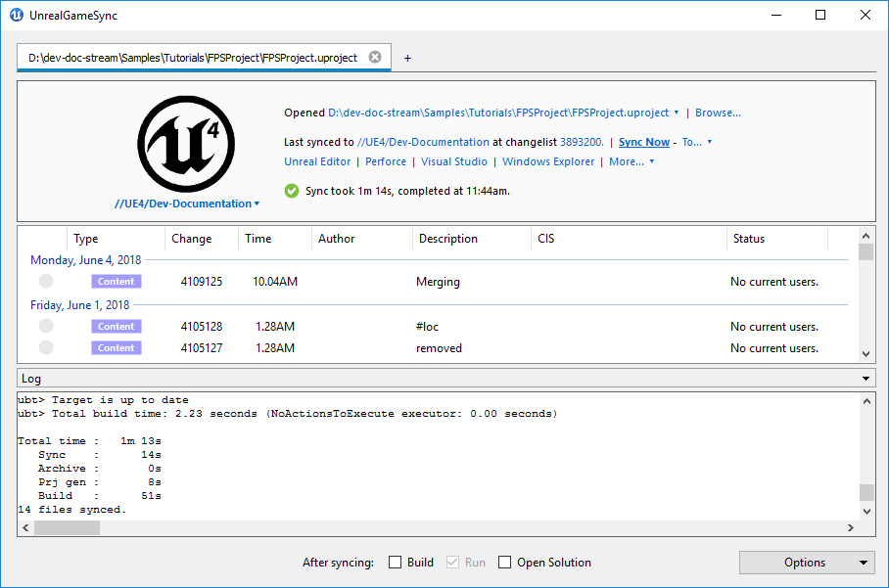This screenshot has width=889, height=588.
Task: Select the FPSProject.uproject tab
Action: point(192,58)
